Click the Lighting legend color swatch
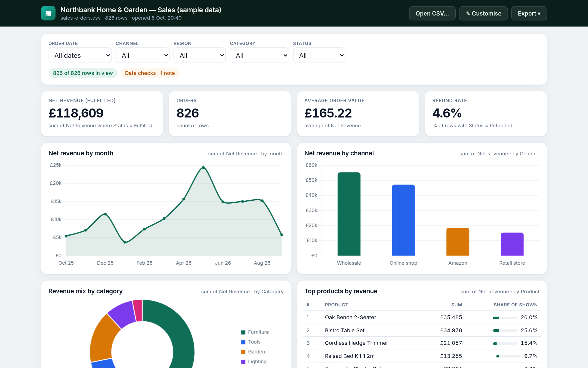Image resolution: width=588 pixels, height=368 pixels. click(243, 362)
